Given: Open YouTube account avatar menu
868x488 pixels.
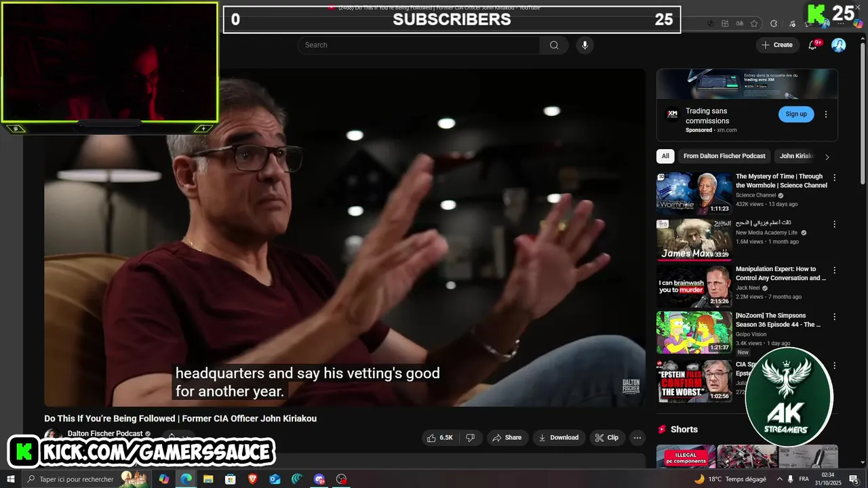Looking at the screenshot, I should click(x=839, y=45).
